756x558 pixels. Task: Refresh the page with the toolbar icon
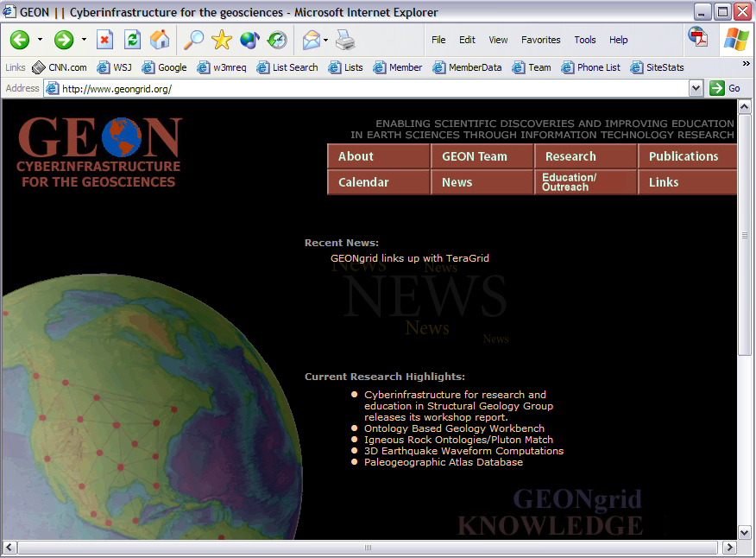click(x=132, y=40)
